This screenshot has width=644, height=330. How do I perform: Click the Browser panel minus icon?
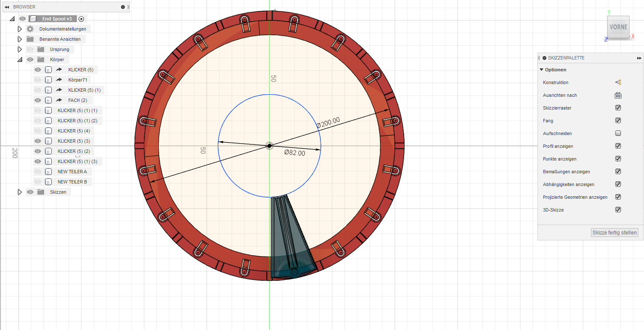123,7
